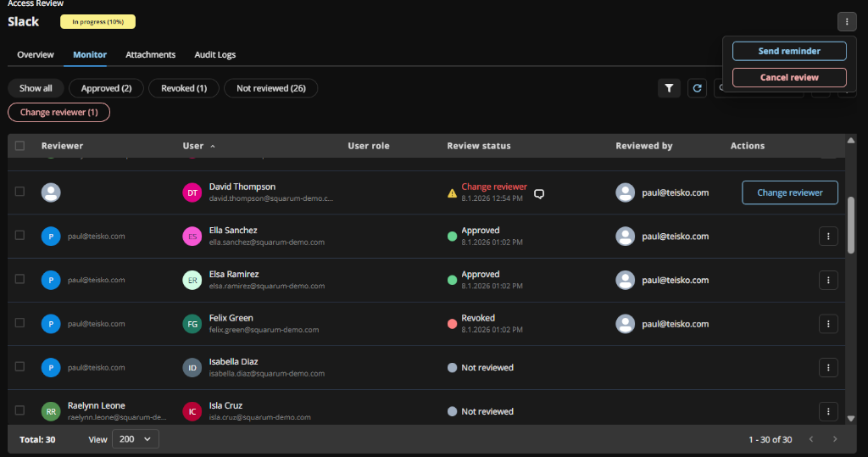Open actions menu for Isabella Diaz
Screen dimensions: 868x457
pos(828,367)
